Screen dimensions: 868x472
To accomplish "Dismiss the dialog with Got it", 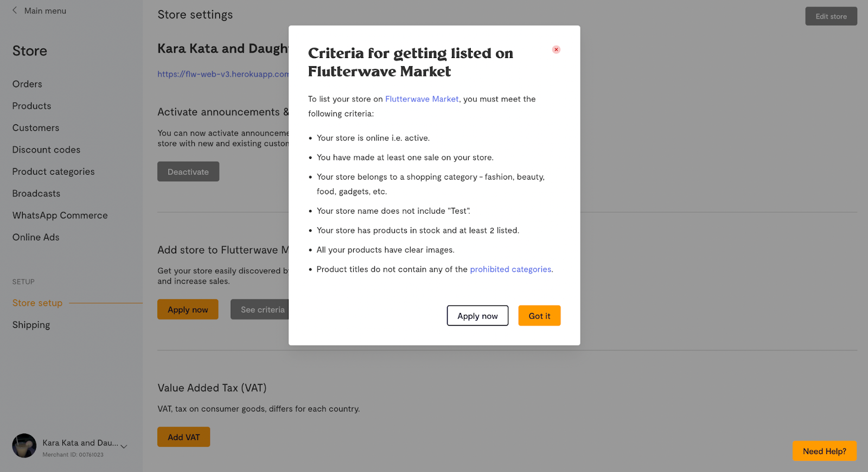I will coord(539,316).
